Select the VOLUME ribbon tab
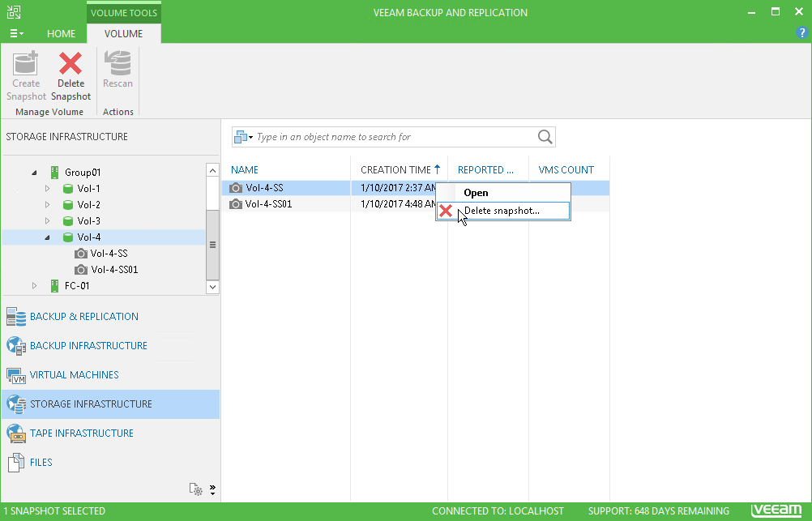This screenshot has width=812, height=521. coord(123,34)
